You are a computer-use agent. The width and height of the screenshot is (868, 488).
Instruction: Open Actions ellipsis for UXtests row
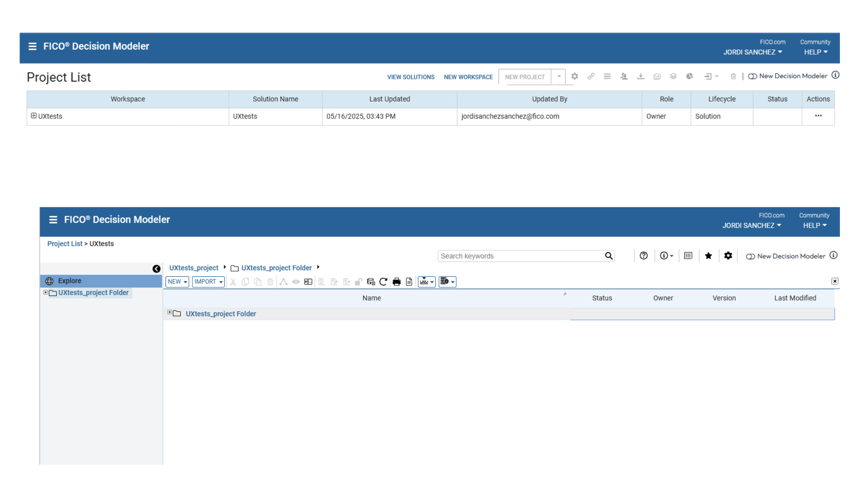[818, 116]
